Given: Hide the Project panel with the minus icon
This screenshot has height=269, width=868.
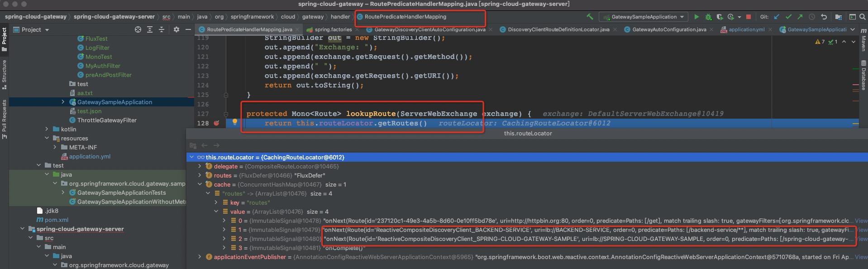Looking at the screenshot, I should (x=188, y=29).
